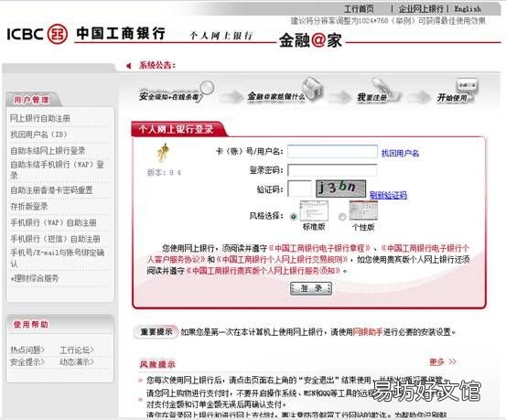Image resolution: width=506 pixels, height=420 pixels.
Task: Click the captcha image j3bn
Action: tap(340, 188)
